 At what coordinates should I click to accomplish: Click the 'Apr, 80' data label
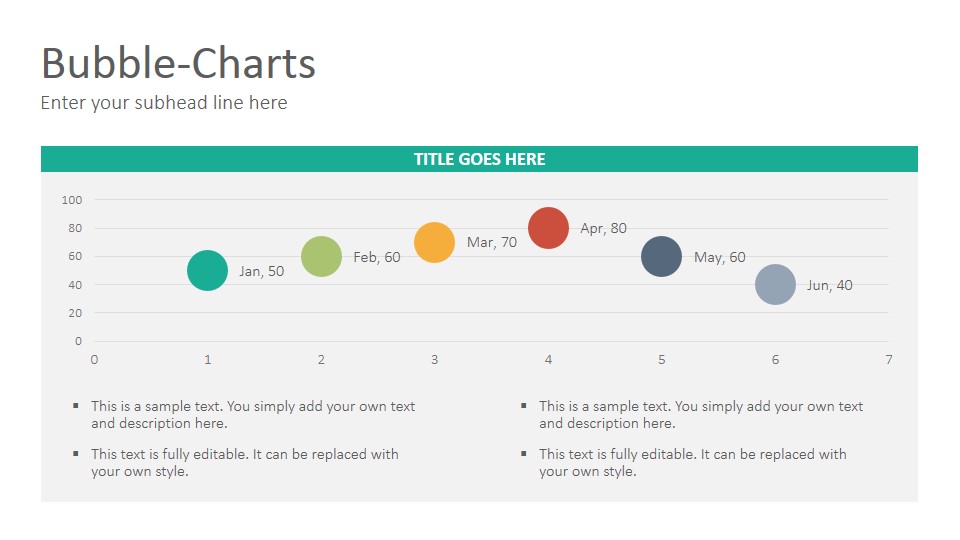click(x=604, y=228)
